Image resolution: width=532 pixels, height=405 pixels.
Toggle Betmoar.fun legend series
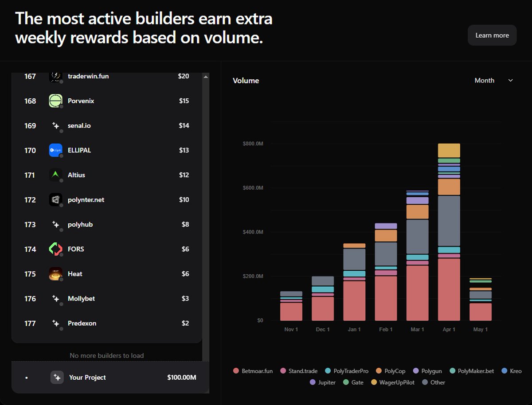pos(253,371)
